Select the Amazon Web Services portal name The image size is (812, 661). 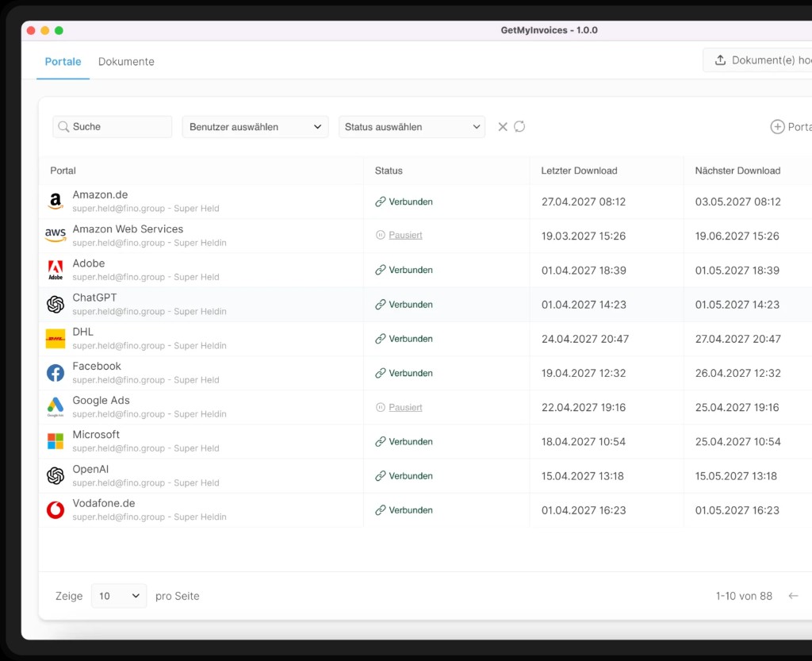tap(128, 229)
